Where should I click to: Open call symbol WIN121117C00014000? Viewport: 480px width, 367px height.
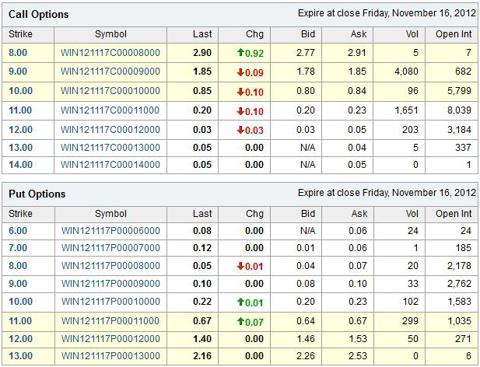click(x=110, y=165)
